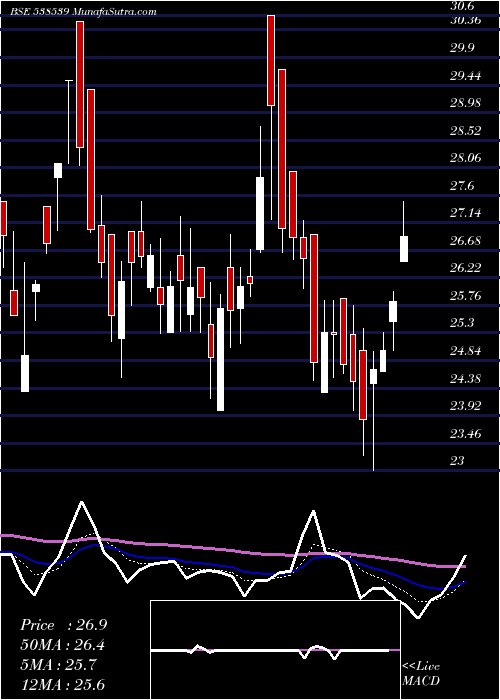
Task: Select the 28.06 price axis label
Action: coord(466,158)
